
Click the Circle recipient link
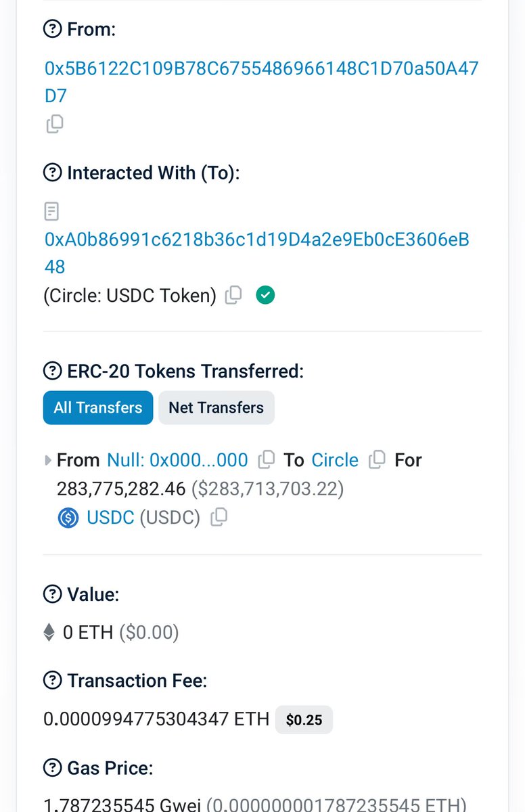(x=335, y=460)
